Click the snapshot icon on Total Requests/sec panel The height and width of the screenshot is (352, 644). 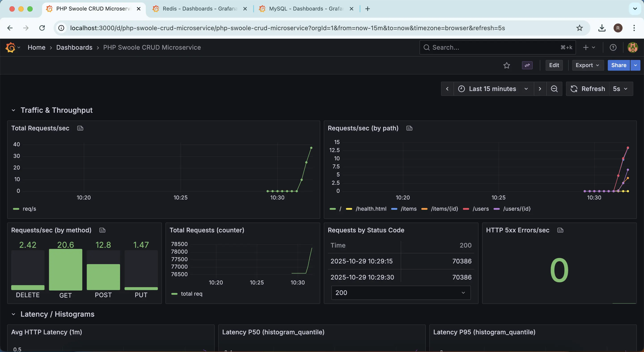pyautogui.click(x=80, y=128)
